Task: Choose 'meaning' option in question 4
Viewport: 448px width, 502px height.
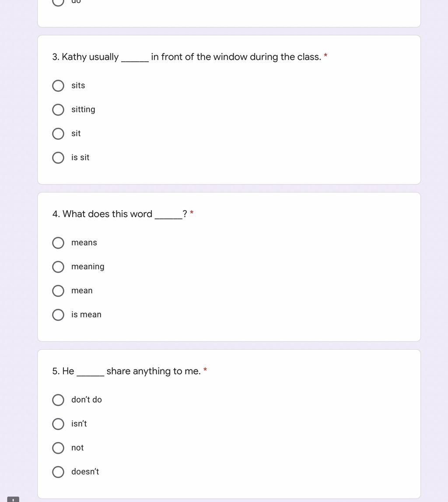Action: (x=58, y=267)
